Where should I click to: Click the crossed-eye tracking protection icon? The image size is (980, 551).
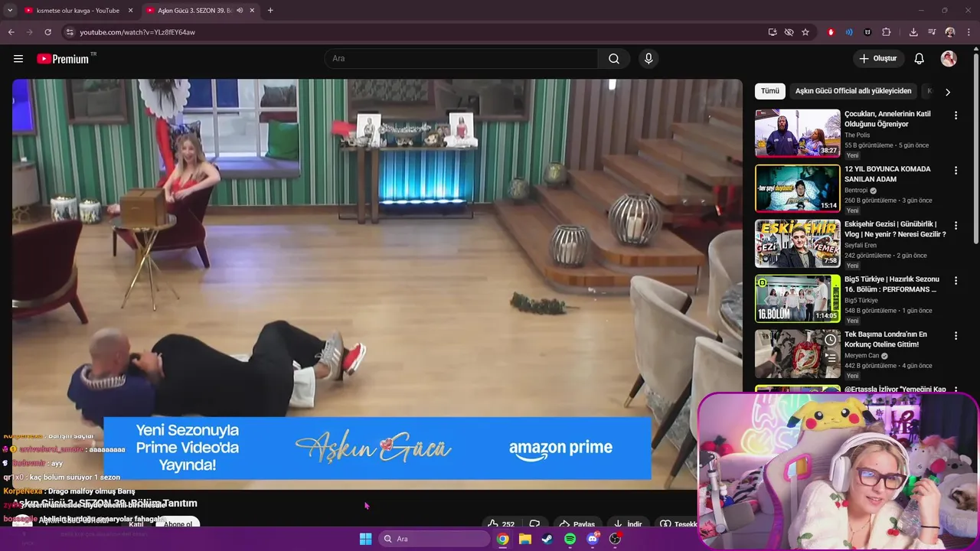point(789,32)
